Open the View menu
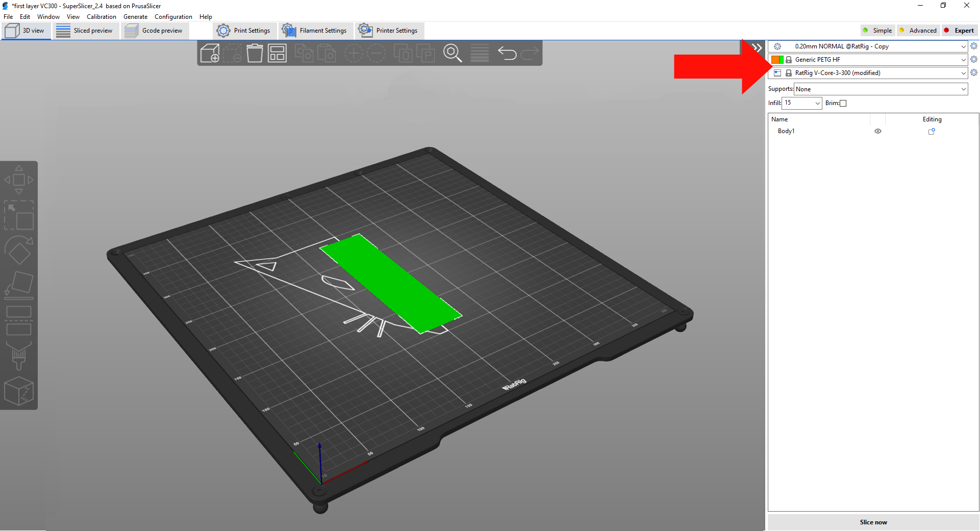Image resolution: width=980 pixels, height=531 pixels. 73,17
